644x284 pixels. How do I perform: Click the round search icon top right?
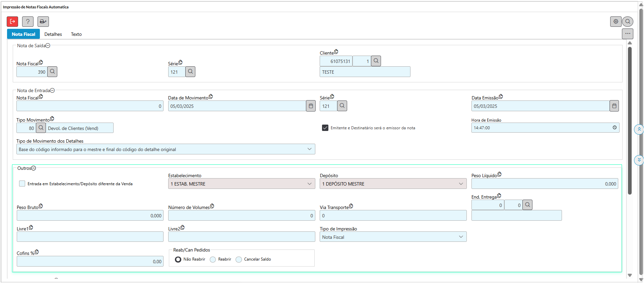point(628,21)
